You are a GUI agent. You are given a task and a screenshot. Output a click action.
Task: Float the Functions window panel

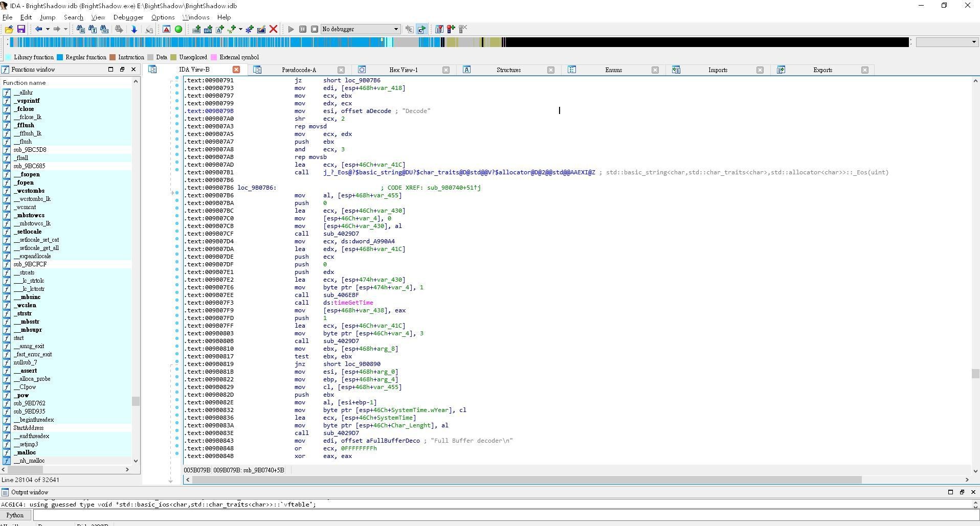point(122,70)
